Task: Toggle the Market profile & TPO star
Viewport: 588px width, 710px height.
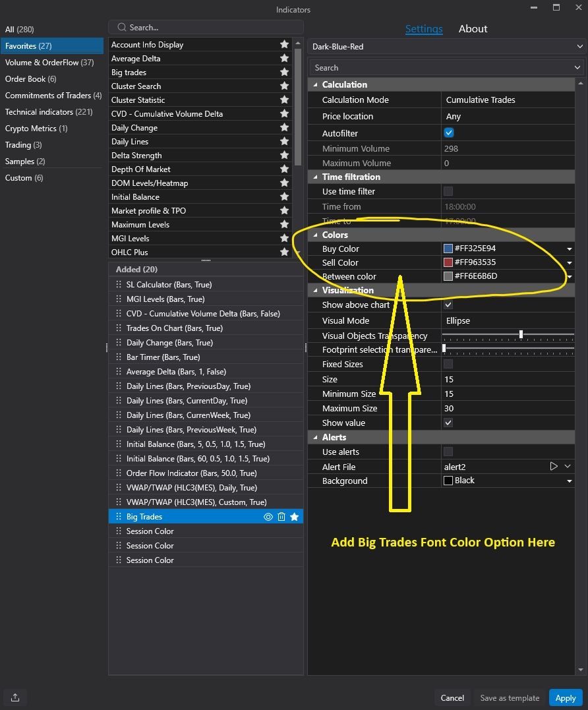Action: click(x=284, y=210)
